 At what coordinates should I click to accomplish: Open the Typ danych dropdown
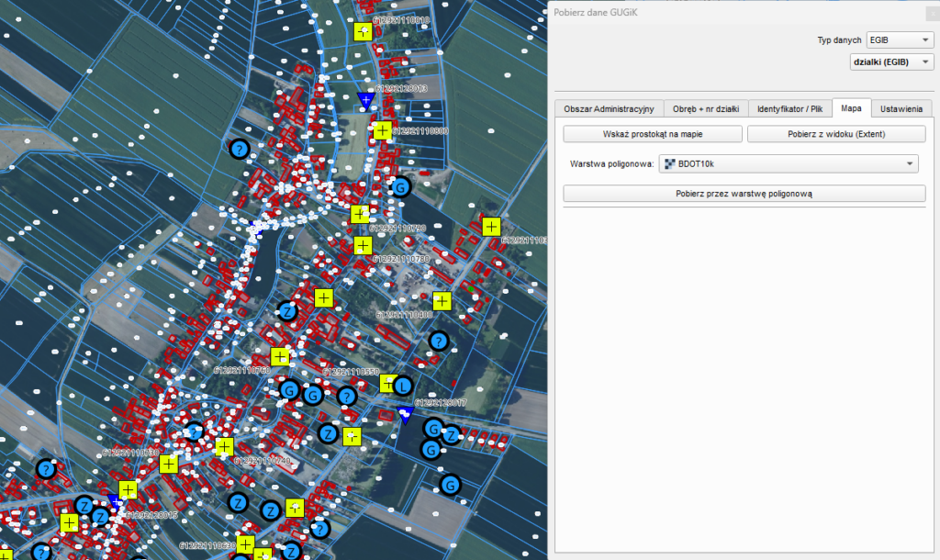click(x=901, y=40)
